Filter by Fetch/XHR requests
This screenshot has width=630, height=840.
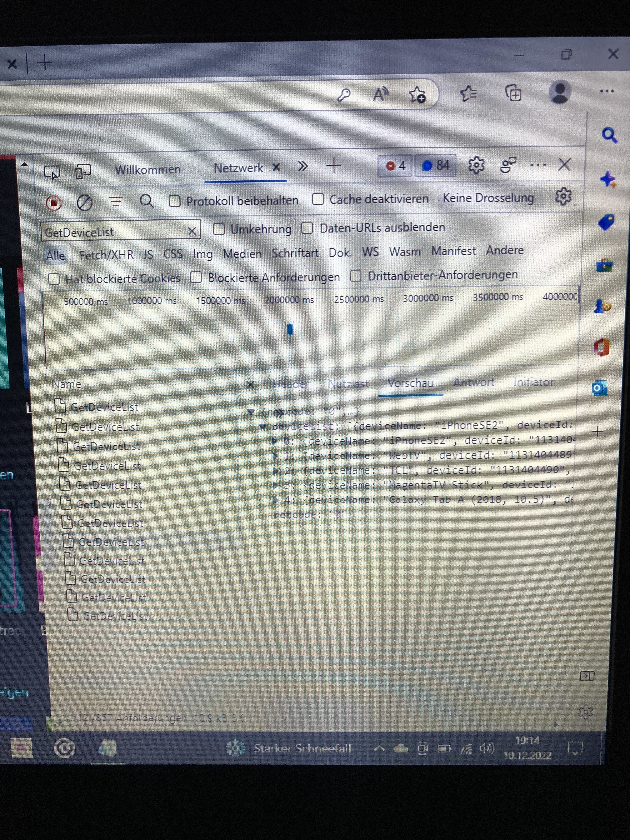click(106, 255)
